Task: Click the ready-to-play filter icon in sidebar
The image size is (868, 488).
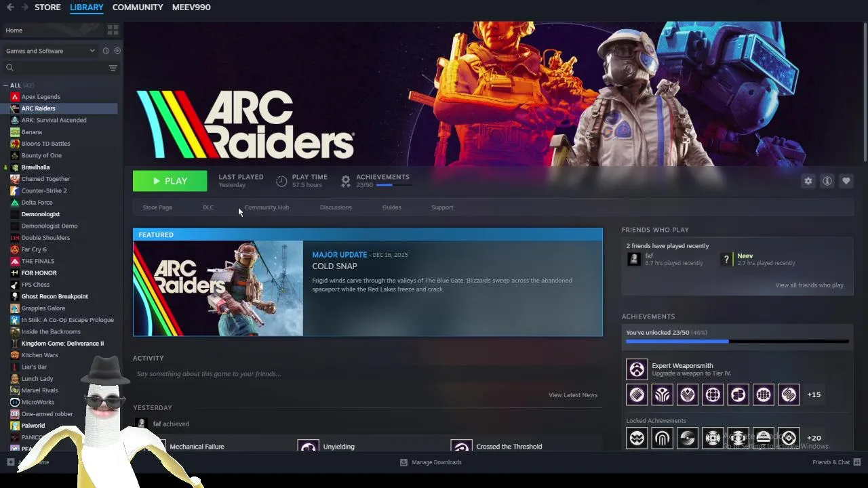Action: point(117,51)
